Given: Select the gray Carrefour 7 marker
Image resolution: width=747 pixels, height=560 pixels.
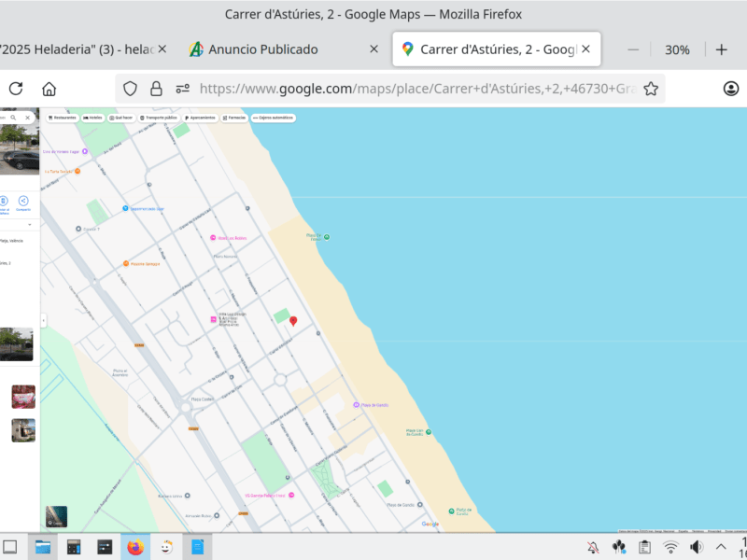Looking at the screenshot, I should coord(78,229).
